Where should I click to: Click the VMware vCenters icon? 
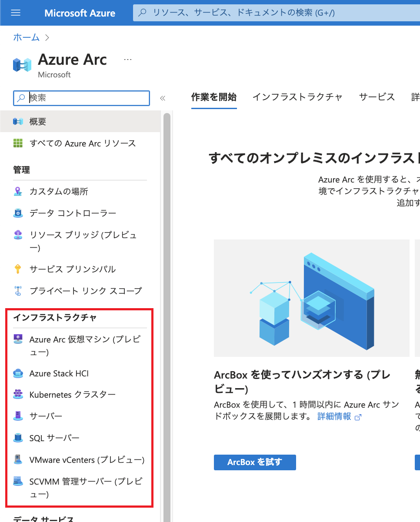[x=18, y=459]
